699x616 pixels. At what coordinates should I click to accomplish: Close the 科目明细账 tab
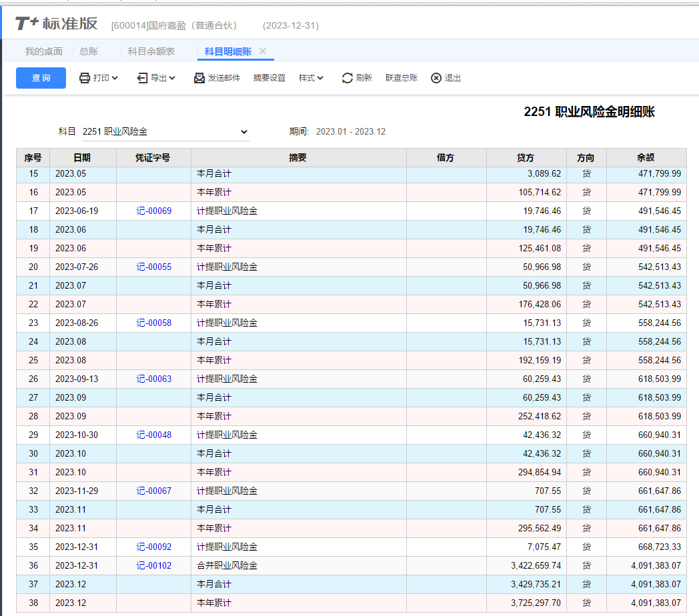263,51
